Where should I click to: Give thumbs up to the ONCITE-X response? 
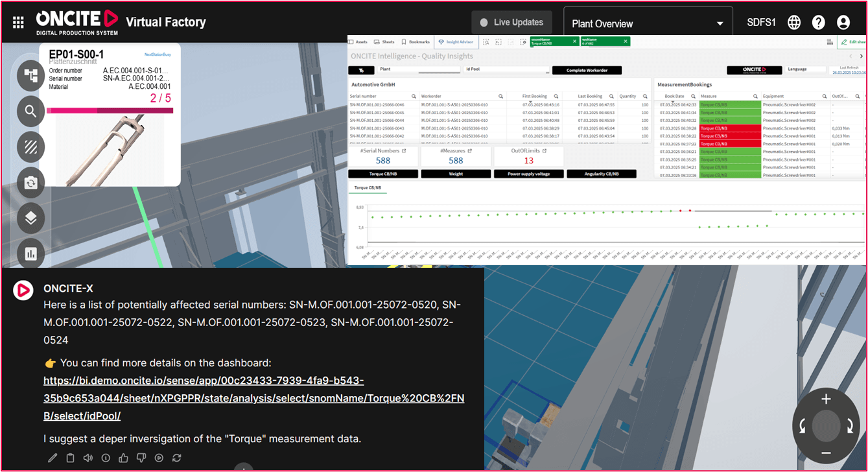pos(123,458)
